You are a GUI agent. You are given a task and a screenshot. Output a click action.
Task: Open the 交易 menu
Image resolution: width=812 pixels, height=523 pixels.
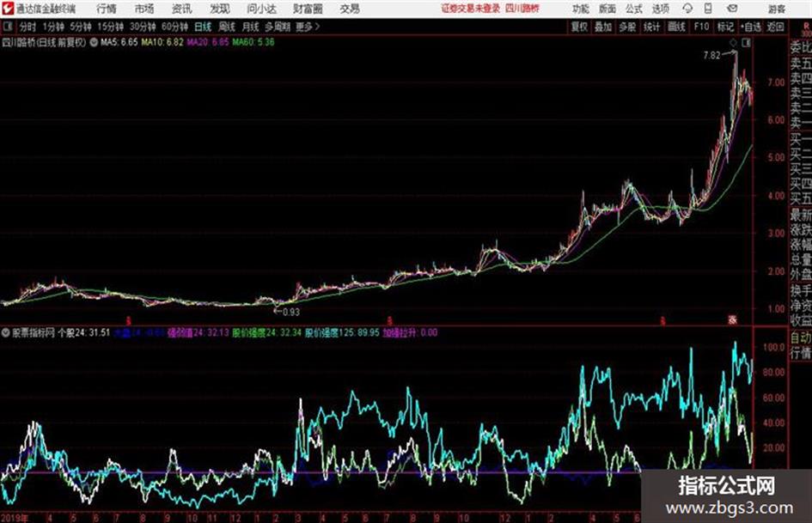coord(350,9)
